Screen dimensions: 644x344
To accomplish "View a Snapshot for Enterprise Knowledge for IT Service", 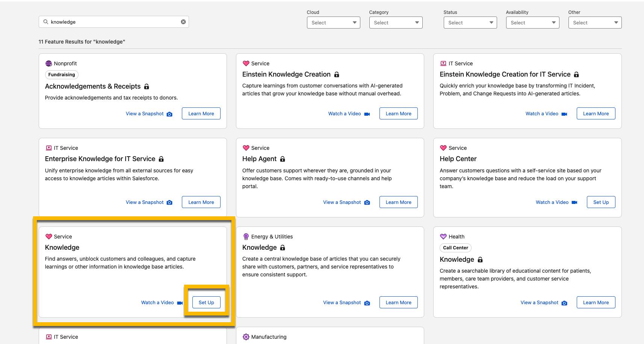I will tap(145, 202).
